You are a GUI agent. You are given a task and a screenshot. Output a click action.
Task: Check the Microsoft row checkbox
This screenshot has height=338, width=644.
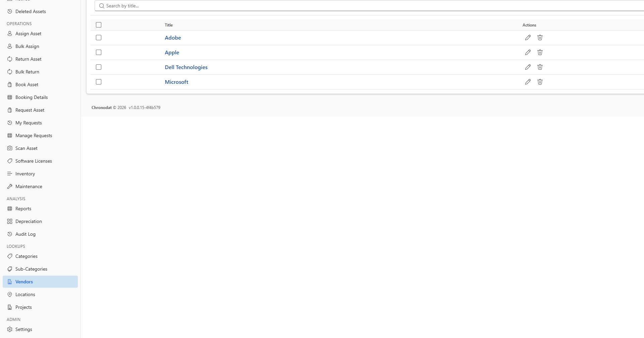99,82
